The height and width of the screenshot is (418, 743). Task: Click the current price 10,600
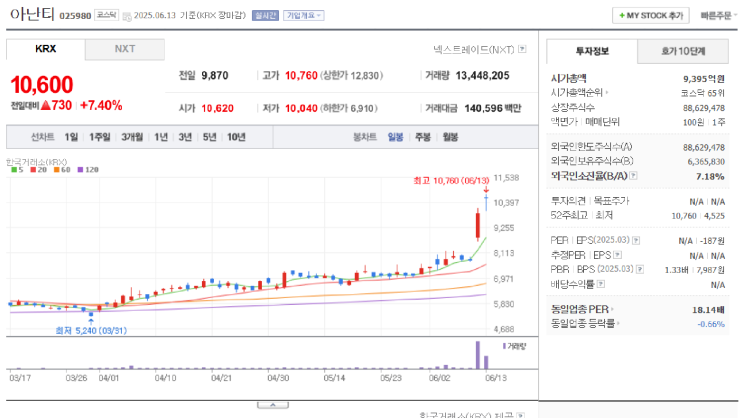coord(42,85)
